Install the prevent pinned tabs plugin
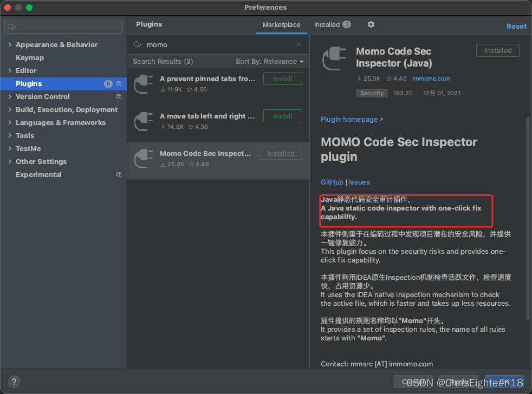The image size is (532, 394). point(283,78)
